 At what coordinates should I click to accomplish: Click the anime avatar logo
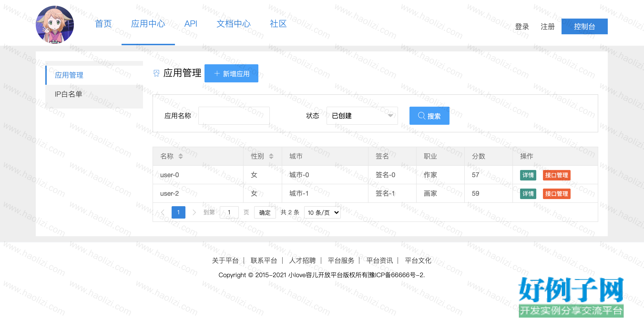pos(55,25)
